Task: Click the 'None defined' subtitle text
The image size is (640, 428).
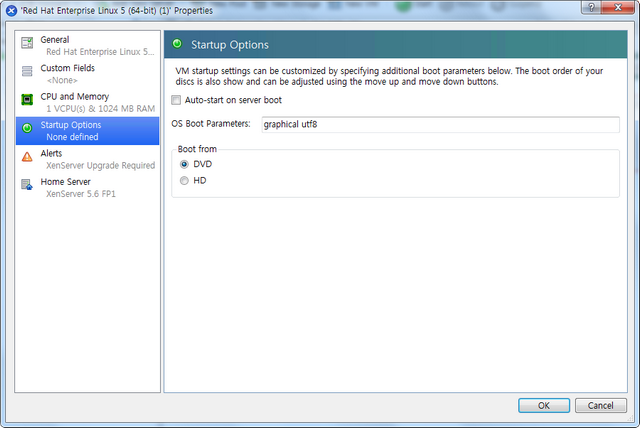Action: click(72, 137)
